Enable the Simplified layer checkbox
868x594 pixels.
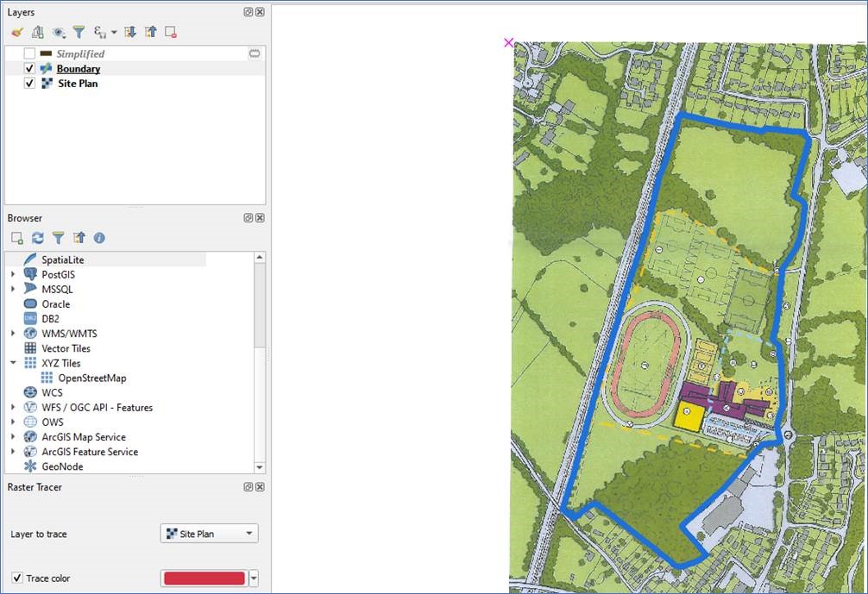pos(29,53)
